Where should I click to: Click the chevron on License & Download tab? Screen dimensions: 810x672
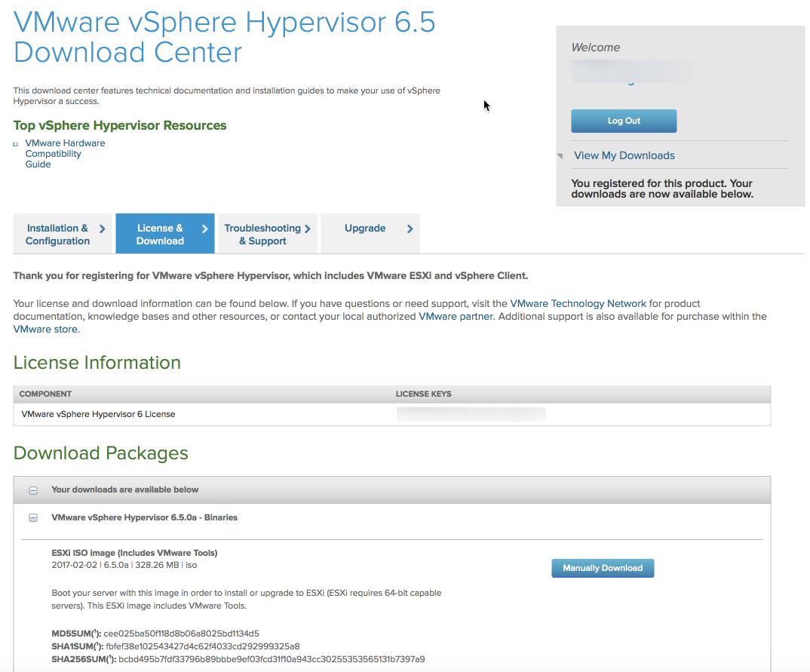point(204,229)
